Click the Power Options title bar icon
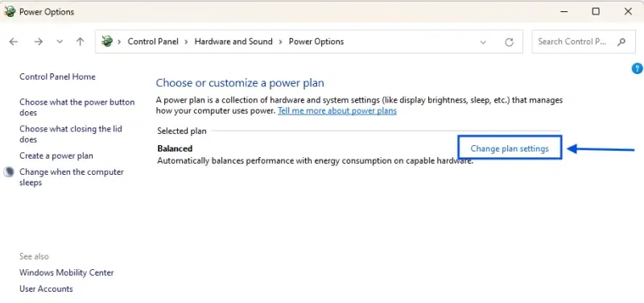The width and height of the screenshot is (644, 303). point(10,11)
